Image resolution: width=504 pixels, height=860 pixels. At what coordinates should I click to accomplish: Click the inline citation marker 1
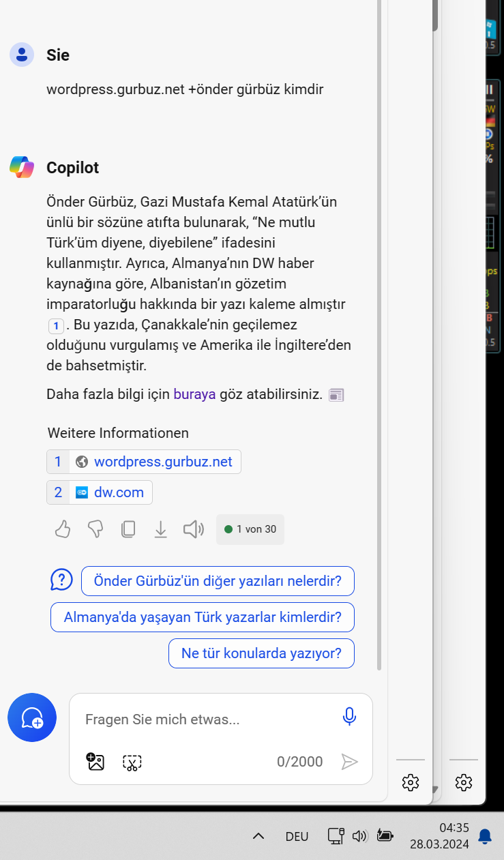[57, 325]
